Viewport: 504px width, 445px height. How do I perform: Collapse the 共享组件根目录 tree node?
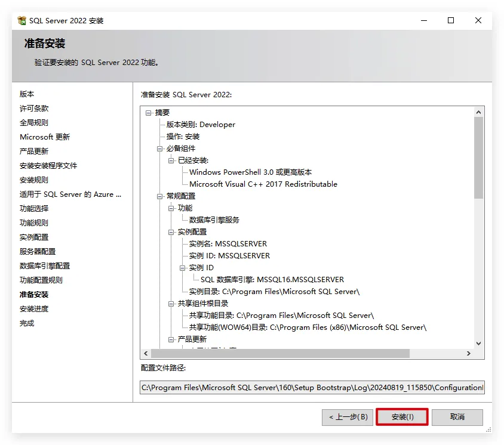point(171,303)
